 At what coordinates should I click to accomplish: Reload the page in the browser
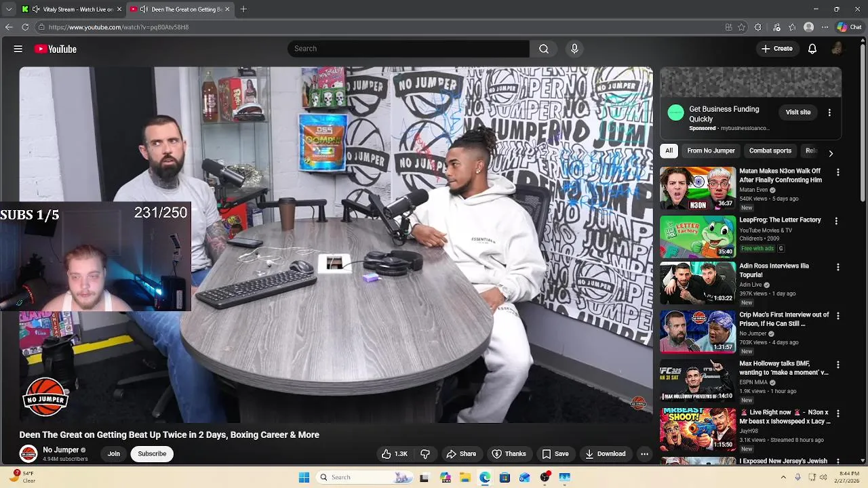pyautogui.click(x=25, y=27)
